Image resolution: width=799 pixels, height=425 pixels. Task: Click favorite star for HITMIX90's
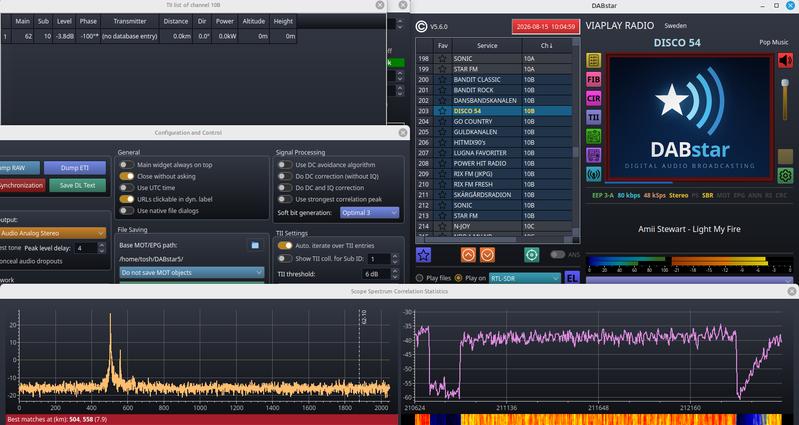coord(442,142)
